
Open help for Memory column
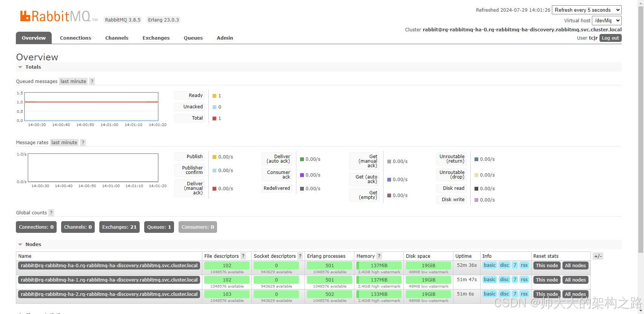pyautogui.click(x=379, y=256)
